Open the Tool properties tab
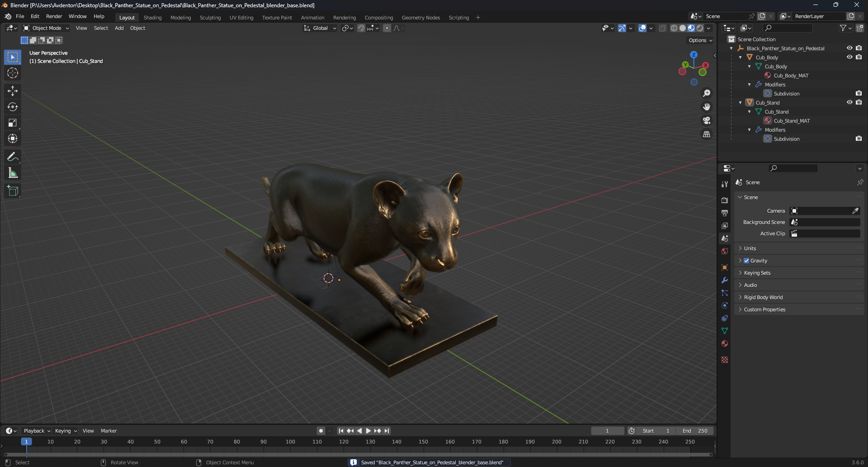 pyautogui.click(x=725, y=184)
